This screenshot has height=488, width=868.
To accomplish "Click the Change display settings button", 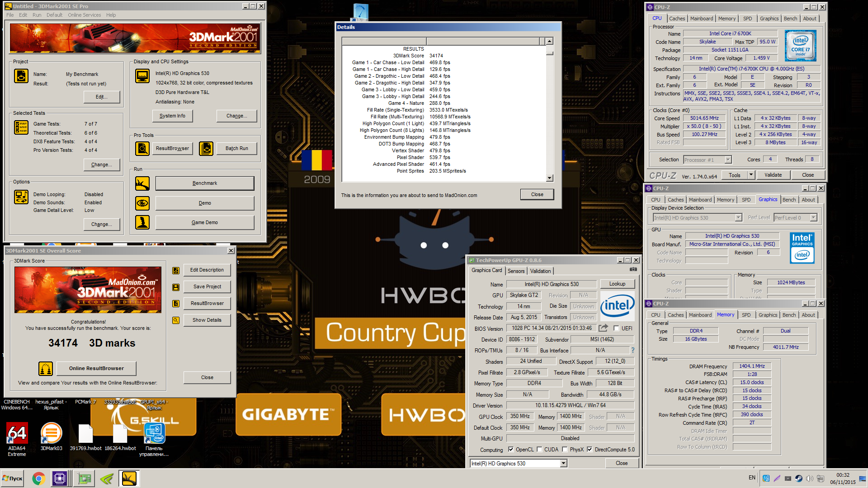I will [236, 116].
